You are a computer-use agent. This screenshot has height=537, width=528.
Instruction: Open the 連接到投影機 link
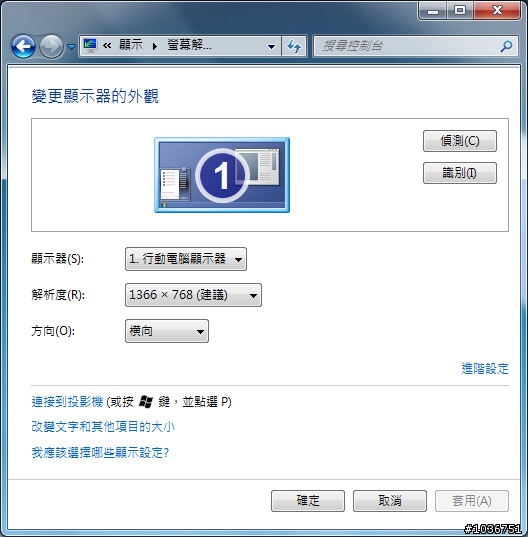(x=67, y=402)
